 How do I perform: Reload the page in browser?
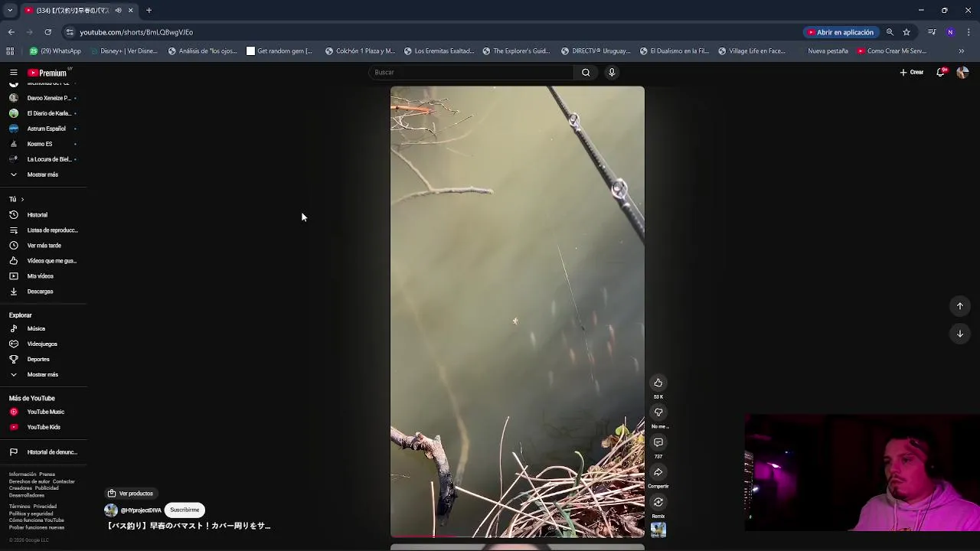pos(47,32)
